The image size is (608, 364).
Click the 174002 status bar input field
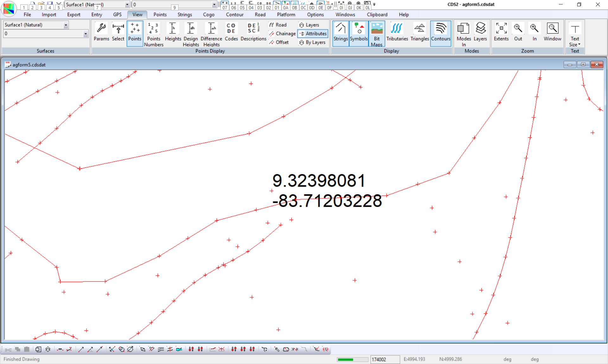tap(384, 360)
